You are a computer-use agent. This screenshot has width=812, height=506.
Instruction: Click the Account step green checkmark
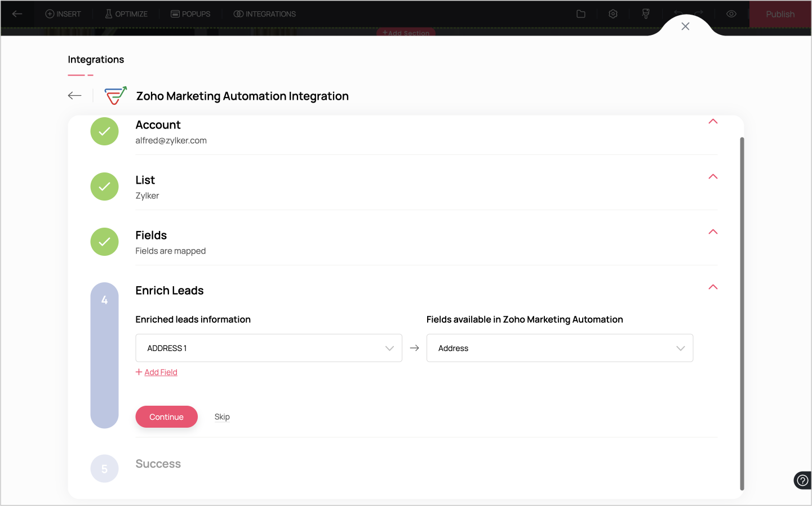click(x=104, y=131)
